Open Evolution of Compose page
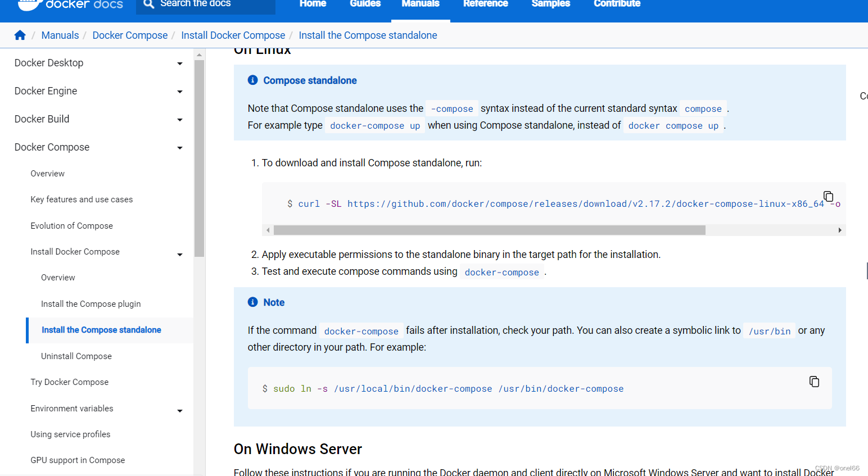868x476 pixels. (71, 226)
